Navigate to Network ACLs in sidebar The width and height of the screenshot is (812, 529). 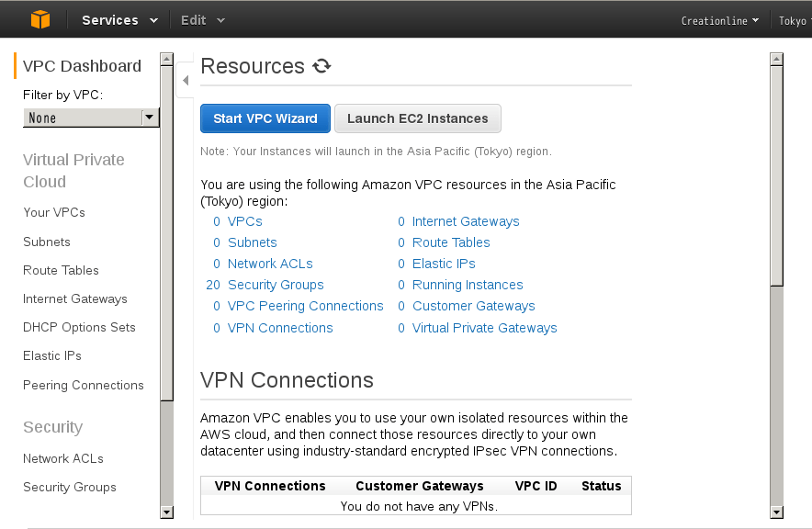coord(63,458)
